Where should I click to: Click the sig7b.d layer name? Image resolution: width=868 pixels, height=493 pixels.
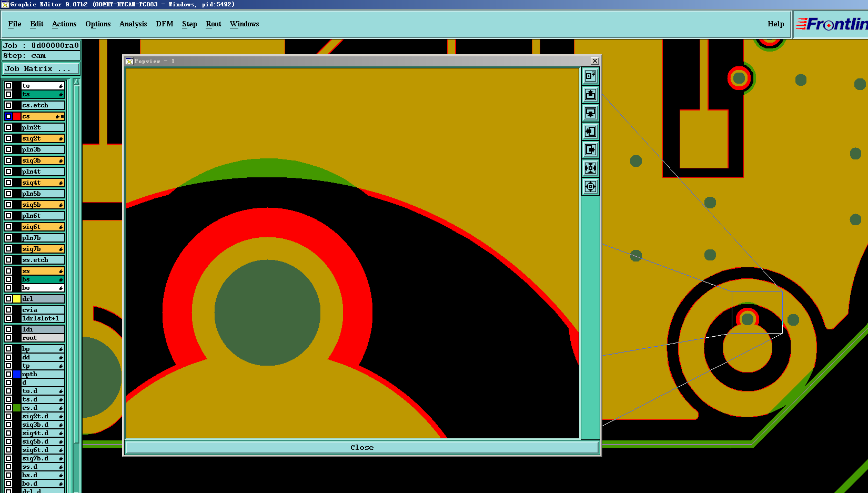pos(43,458)
